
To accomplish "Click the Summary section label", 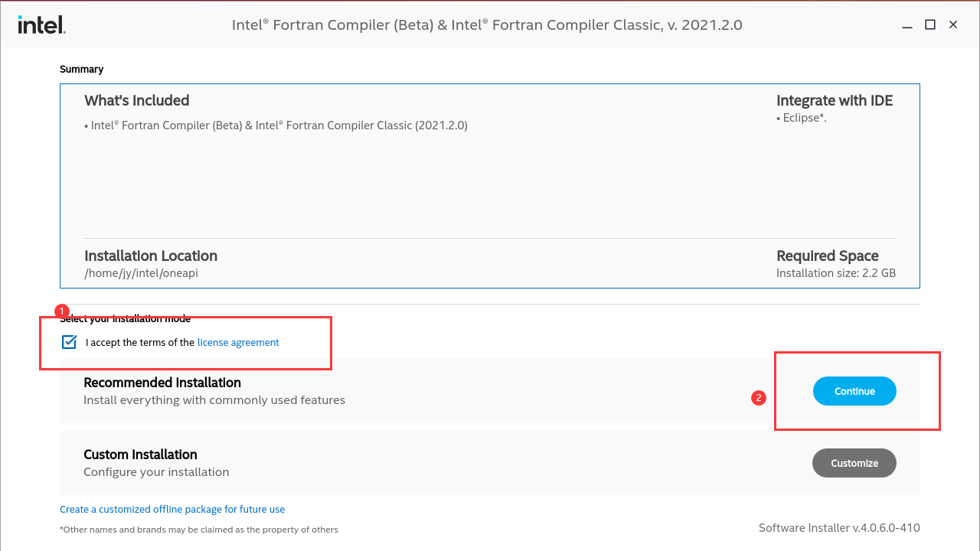I will click(x=81, y=69).
